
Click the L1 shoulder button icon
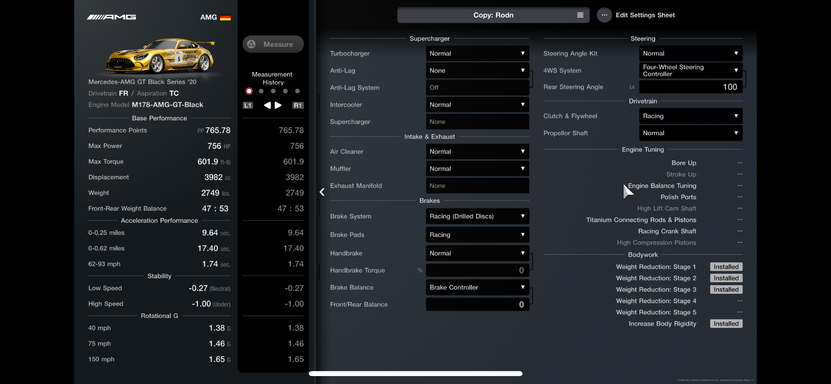coord(247,105)
